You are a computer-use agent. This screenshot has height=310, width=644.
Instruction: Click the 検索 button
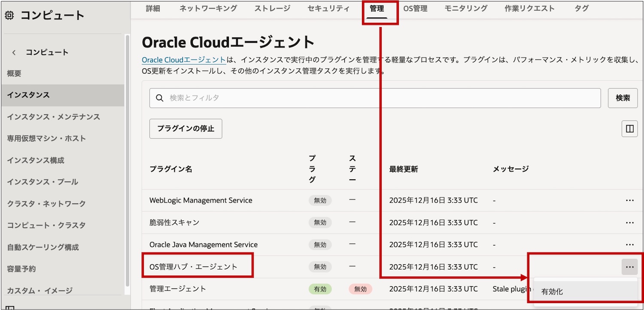click(623, 98)
